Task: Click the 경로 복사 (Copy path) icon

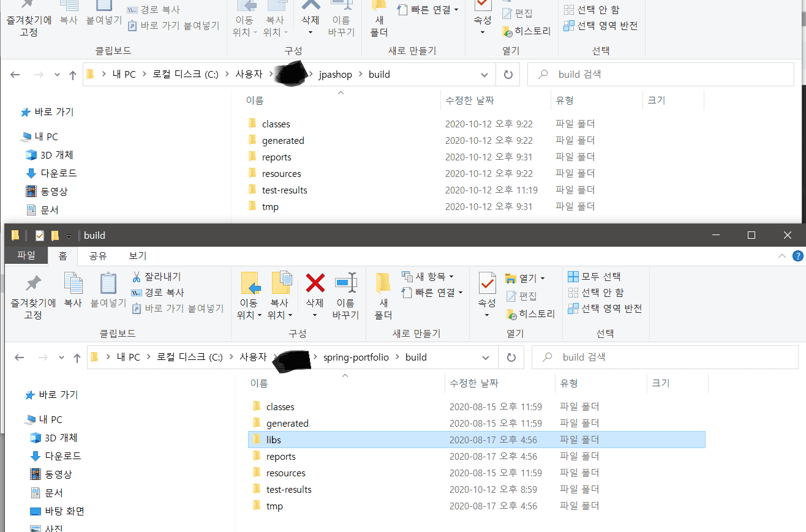Action: (x=149, y=292)
